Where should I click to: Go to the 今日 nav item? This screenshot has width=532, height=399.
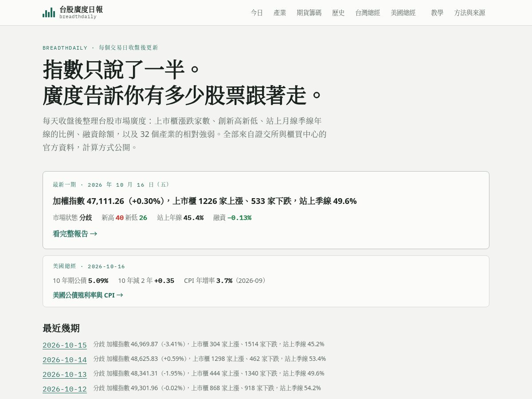pyautogui.click(x=257, y=13)
